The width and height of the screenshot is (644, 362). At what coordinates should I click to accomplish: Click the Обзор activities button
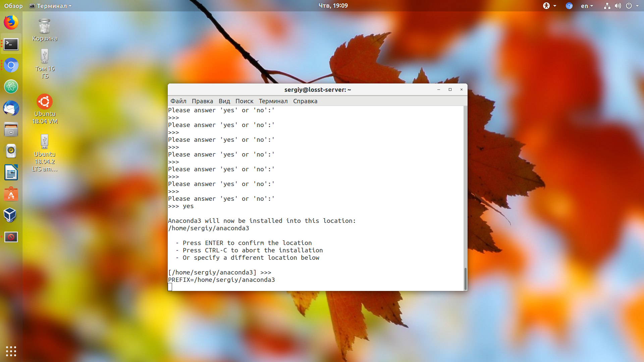(13, 6)
